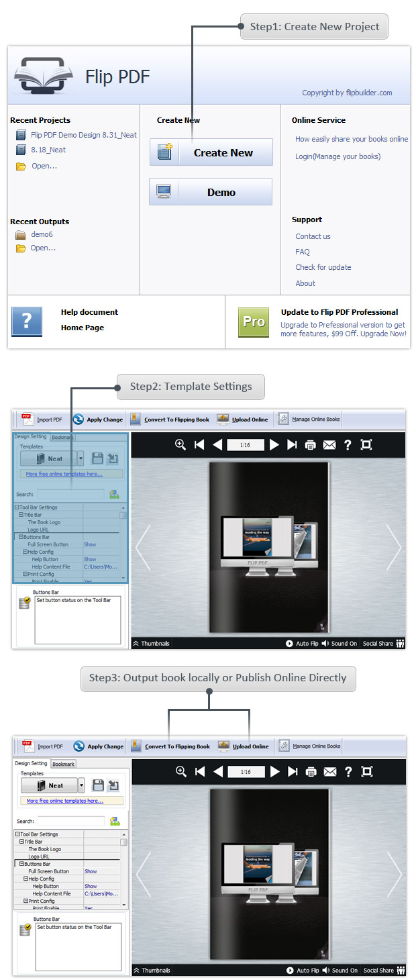Jump to last page icon in Step 2 preview

point(292,444)
